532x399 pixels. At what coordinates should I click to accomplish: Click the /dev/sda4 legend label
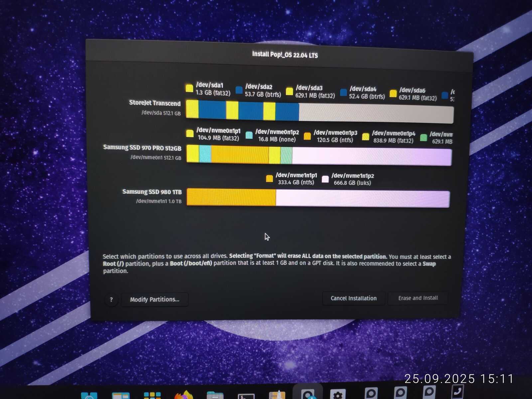tap(363, 89)
